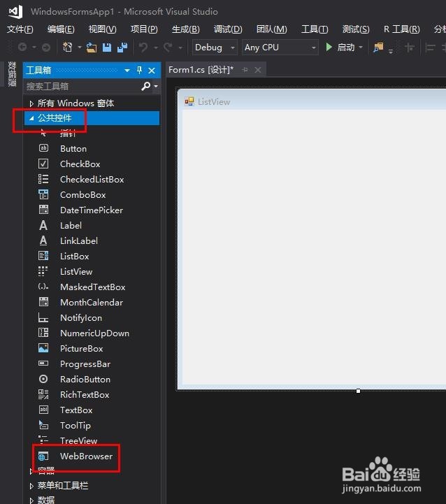Open the 生成(B) menu

tap(185, 29)
